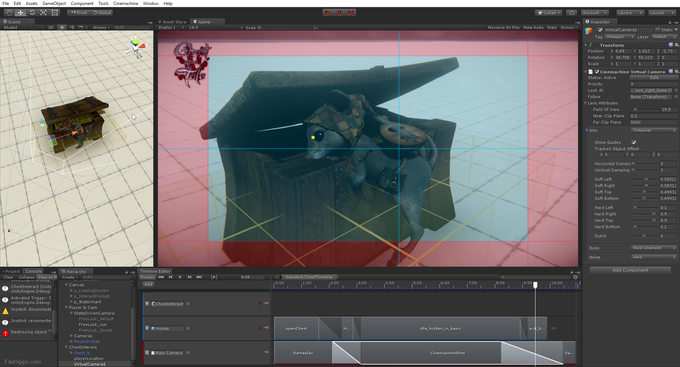
Task: Toggle recording on the mouse track
Action: 260,328
